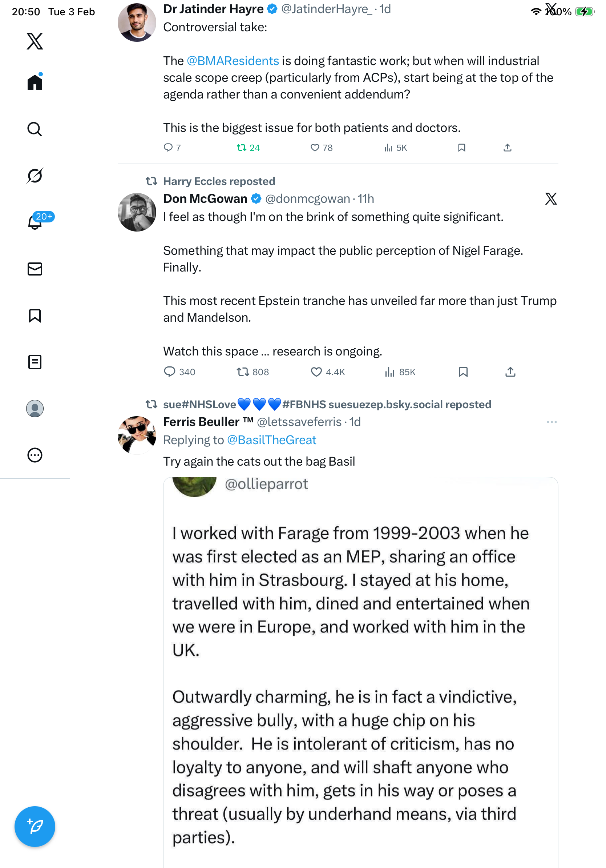
Task: Open Bookmarks in the sidebar
Action: point(35,315)
